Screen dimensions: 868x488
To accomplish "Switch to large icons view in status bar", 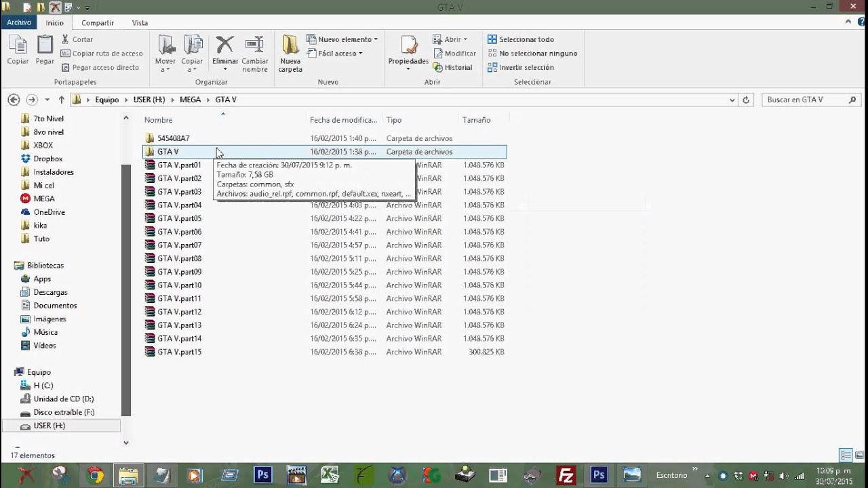I will pos(858,455).
